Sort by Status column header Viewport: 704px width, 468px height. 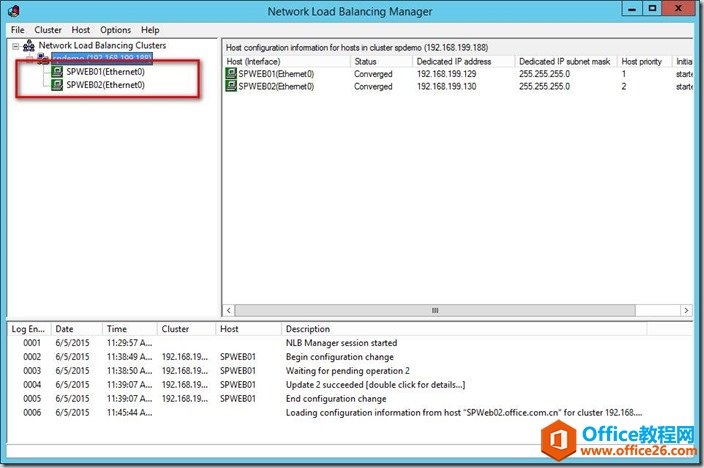pos(381,62)
